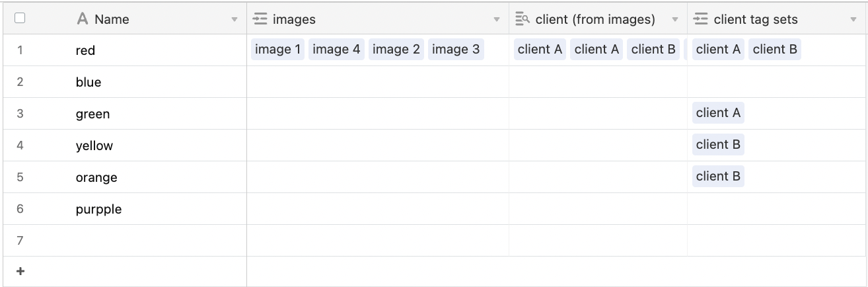Open the images column dropdown arrow
Viewport: 868px width, 287px height.
[497, 20]
